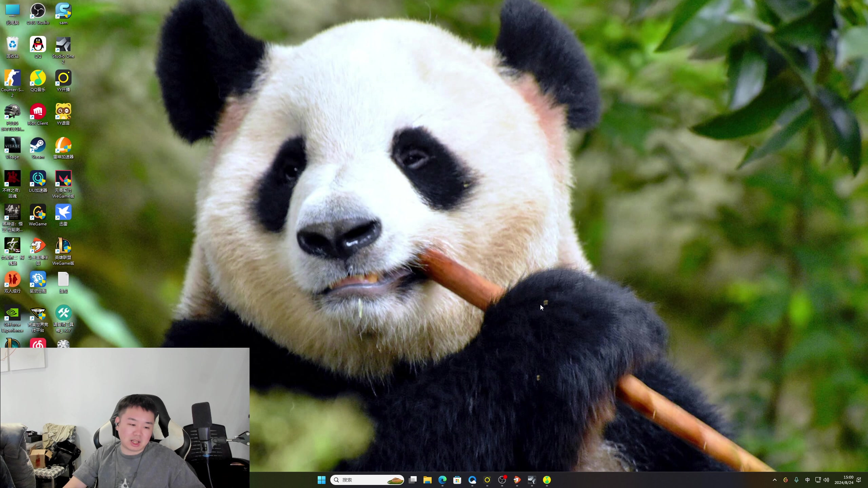
Task: Open the 完美世界竞技平台 desktop shortcut
Action: [x=38, y=319]
